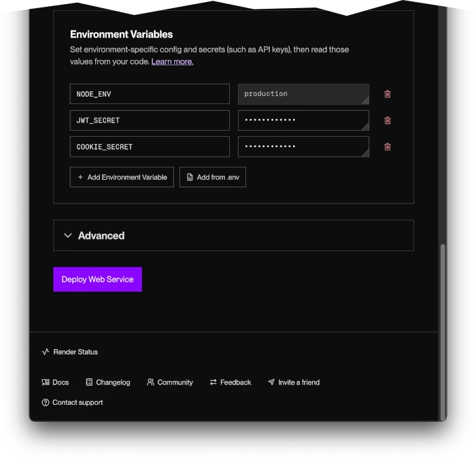Click the Invite a friend paper plane icon
The image size is (476, 460).
point(271,382)
